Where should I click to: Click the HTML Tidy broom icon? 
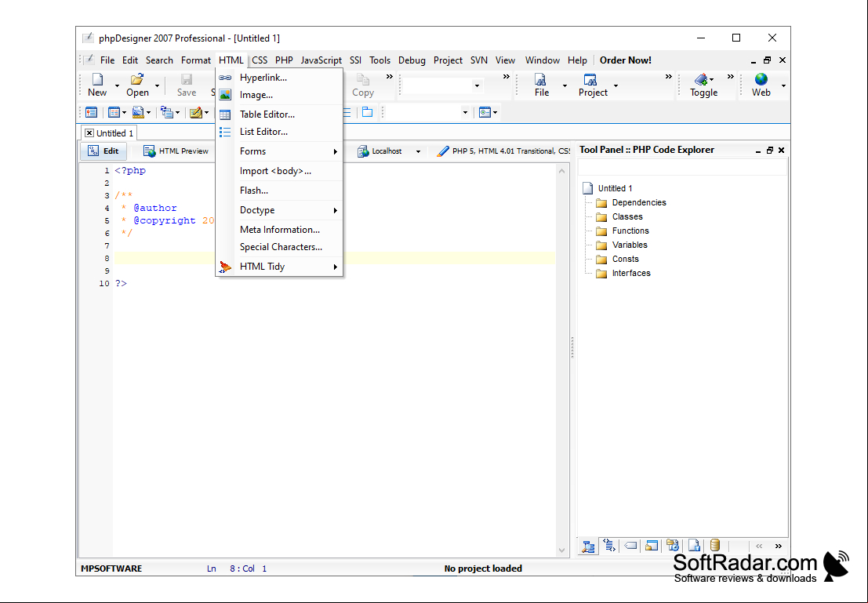[x=225, y=267]
